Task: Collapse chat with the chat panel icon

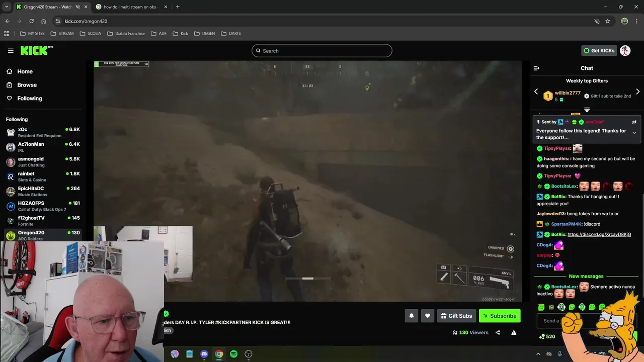Action: [x=536, y=68]
